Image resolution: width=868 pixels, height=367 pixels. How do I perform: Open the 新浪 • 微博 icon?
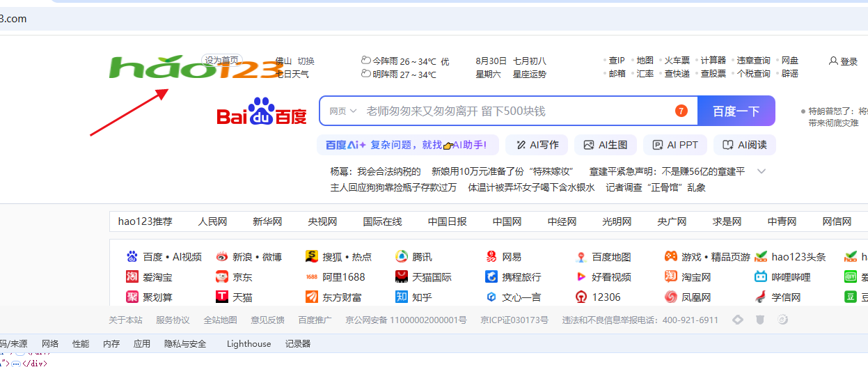click(222, 257)
